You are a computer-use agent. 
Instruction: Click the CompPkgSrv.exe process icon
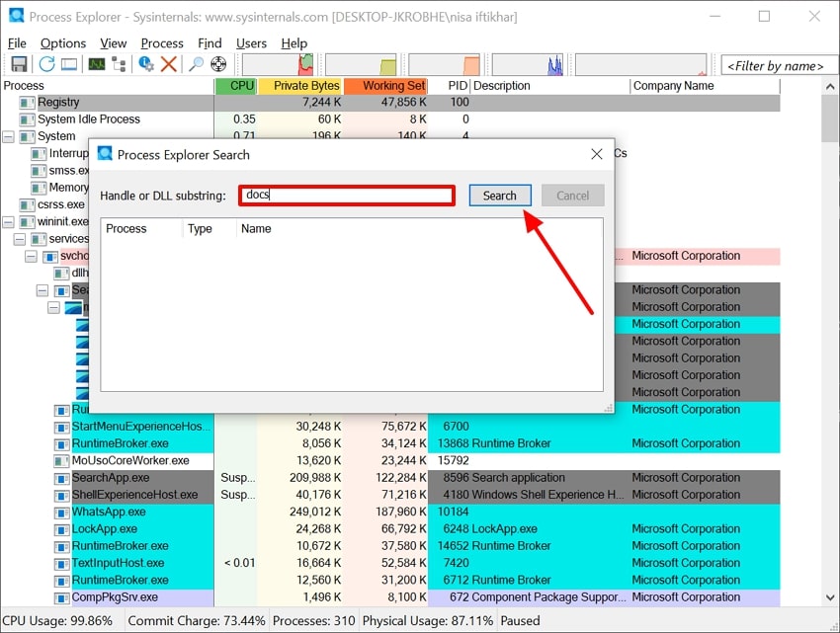click(x=61, y=597)
